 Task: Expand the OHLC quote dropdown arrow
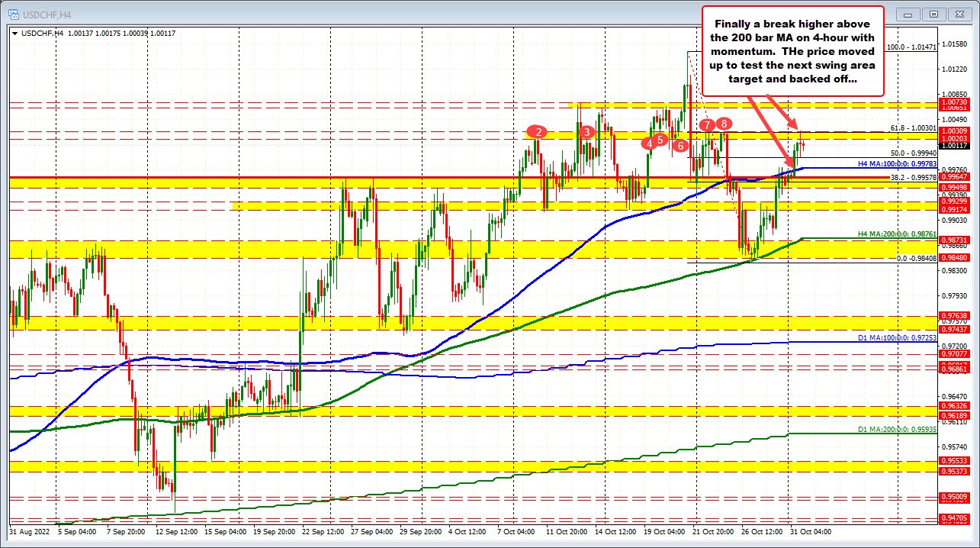(x=17, y=34)
